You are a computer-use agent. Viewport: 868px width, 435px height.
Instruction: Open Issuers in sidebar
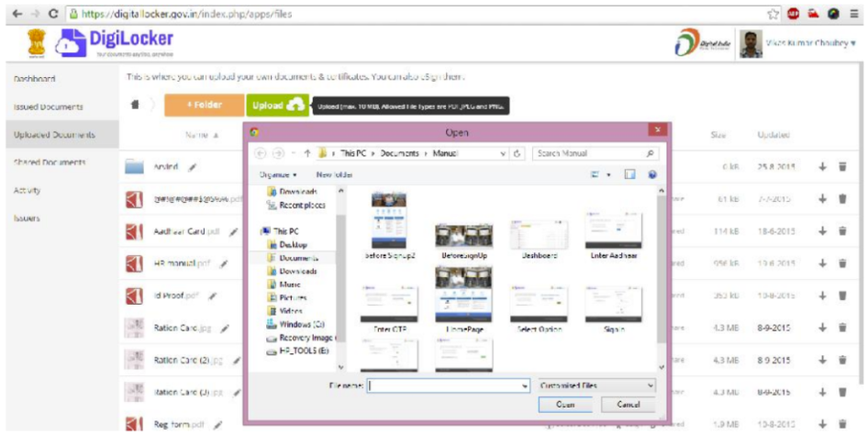[26, 218]
